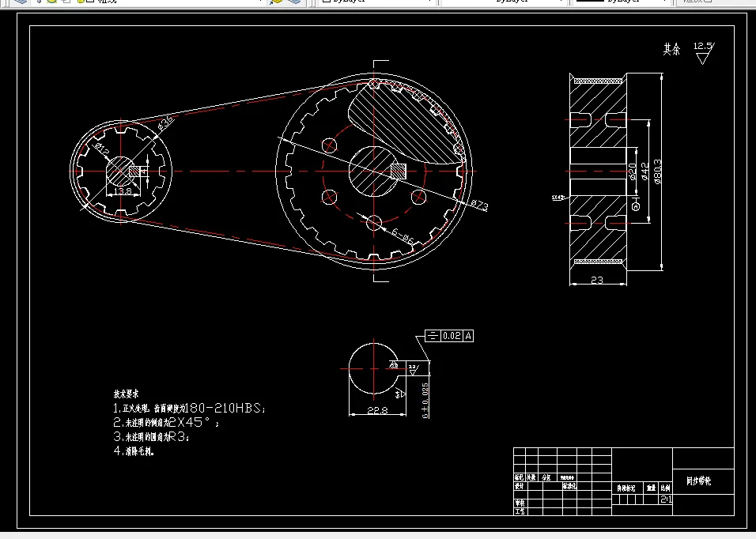Select the ø42 dimension in section view
Viewport: 756px width, 539px height.
tap(644, 171)
